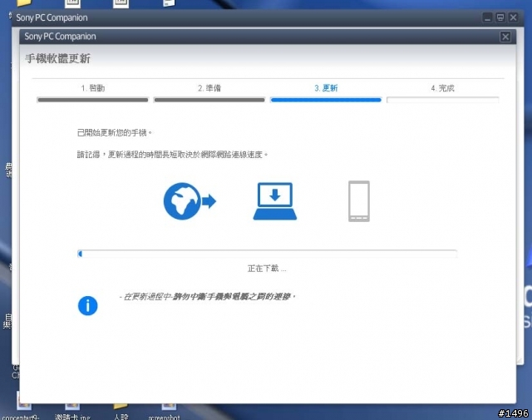Minimize the outer Sony PC Companion window
Image resolution: width=532 pixels, height=420 pixels.
(488, 17)
